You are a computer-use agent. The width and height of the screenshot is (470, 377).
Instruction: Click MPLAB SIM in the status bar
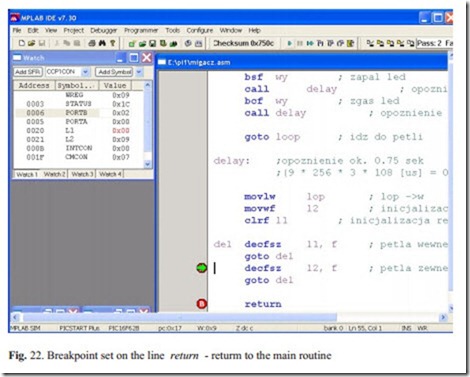(25, 328)
